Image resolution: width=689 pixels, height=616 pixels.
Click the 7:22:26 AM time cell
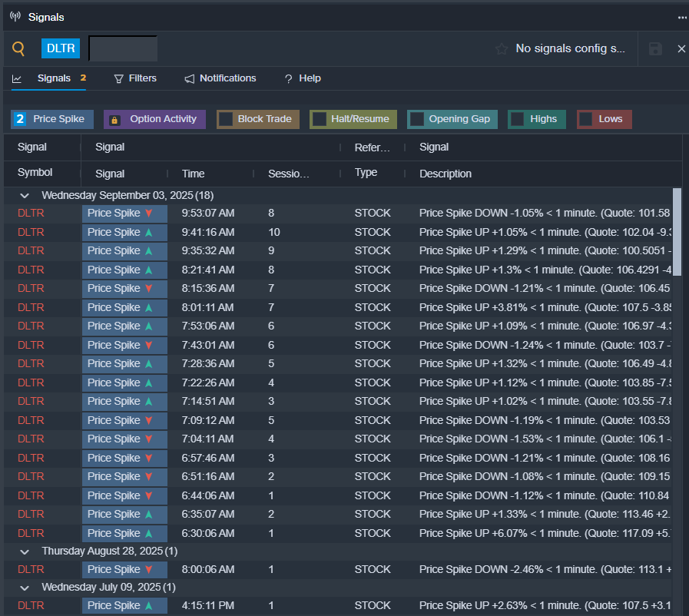tap(208, 383)
